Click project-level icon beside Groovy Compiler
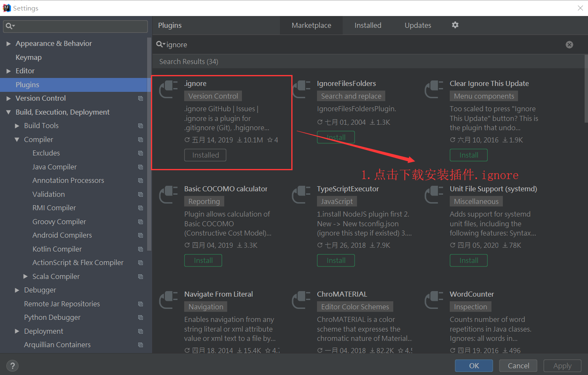The height and width of the screenshot is (375, 588). 141,222
